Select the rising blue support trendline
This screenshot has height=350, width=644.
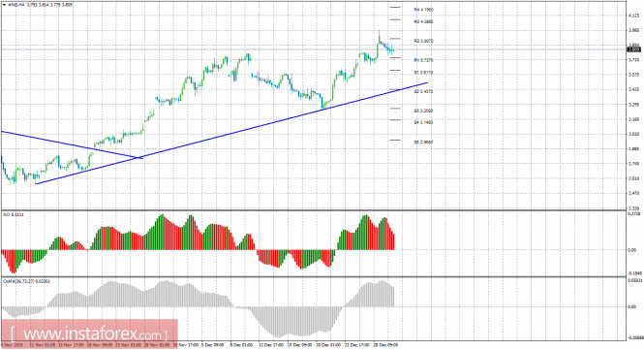232,133
